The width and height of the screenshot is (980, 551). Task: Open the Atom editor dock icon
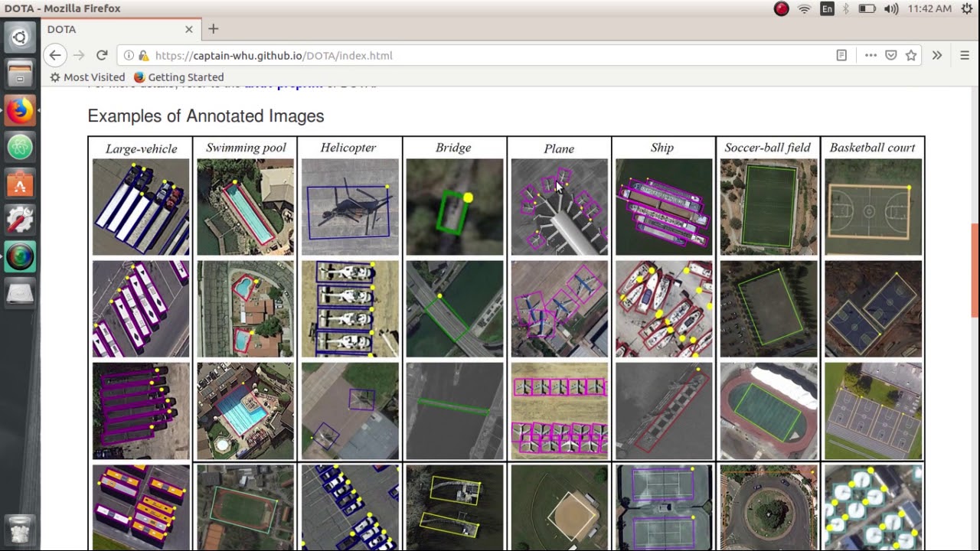pos(20,147)
